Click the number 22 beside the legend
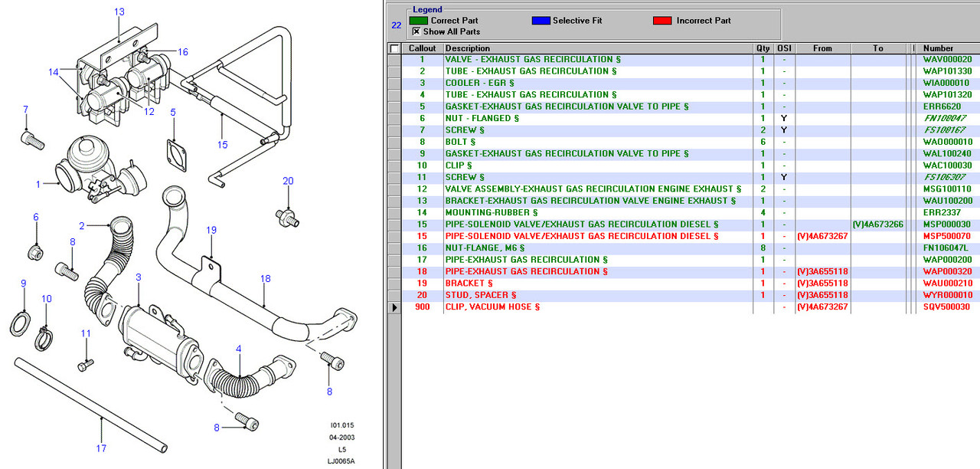Screen dimensions: 980x469 click(x=396, y=25)
